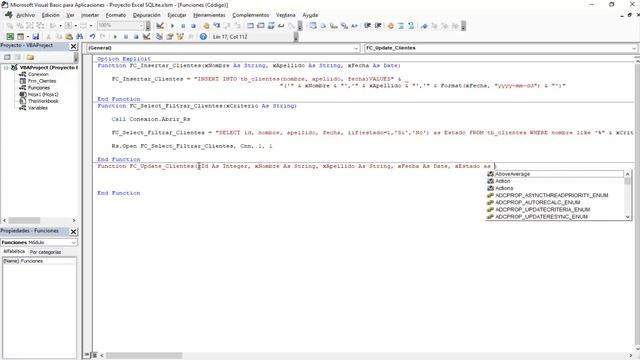Select Hoja1 (Hoja1) in project tree
This screenshot has height=360, width=640.
(x=43, y=95)
